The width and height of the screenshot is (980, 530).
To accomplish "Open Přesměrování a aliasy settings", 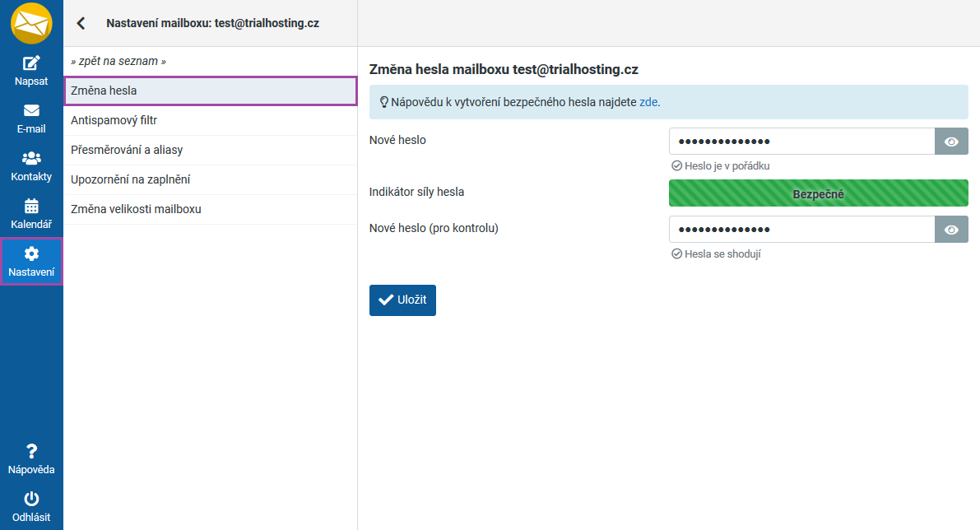I will [x=210, y=150].
